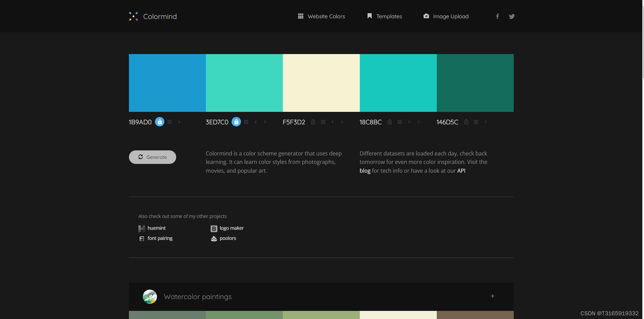The width and height of the screenshot is (644, 319).
Task: Open adjust sliders for F5F3D2
Action: [x=323, y=122]
